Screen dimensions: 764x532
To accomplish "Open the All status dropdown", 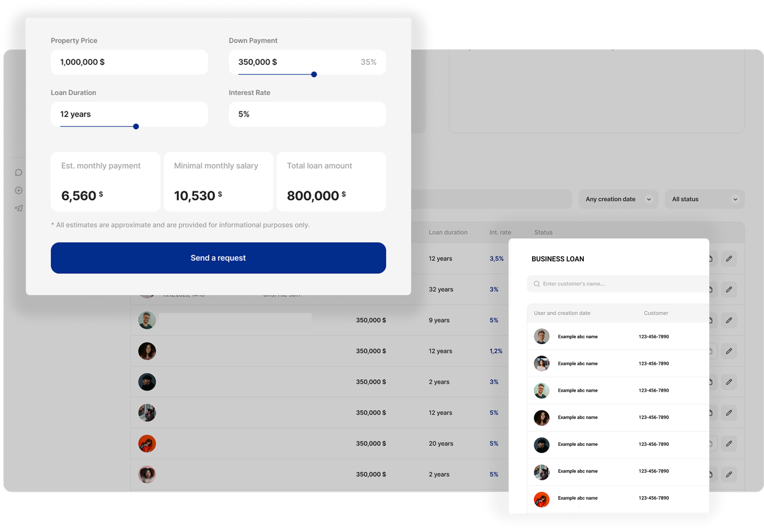I will coord(704,199).
